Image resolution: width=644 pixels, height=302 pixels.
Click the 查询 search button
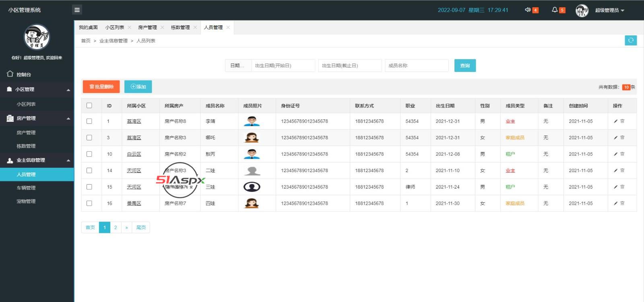coord(465,66)
